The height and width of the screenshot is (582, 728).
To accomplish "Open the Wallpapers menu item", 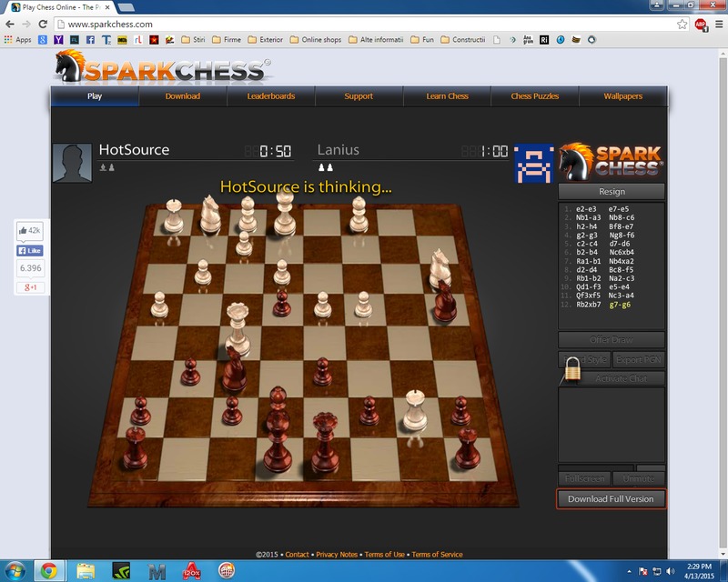I will click(x=623, y=96).
